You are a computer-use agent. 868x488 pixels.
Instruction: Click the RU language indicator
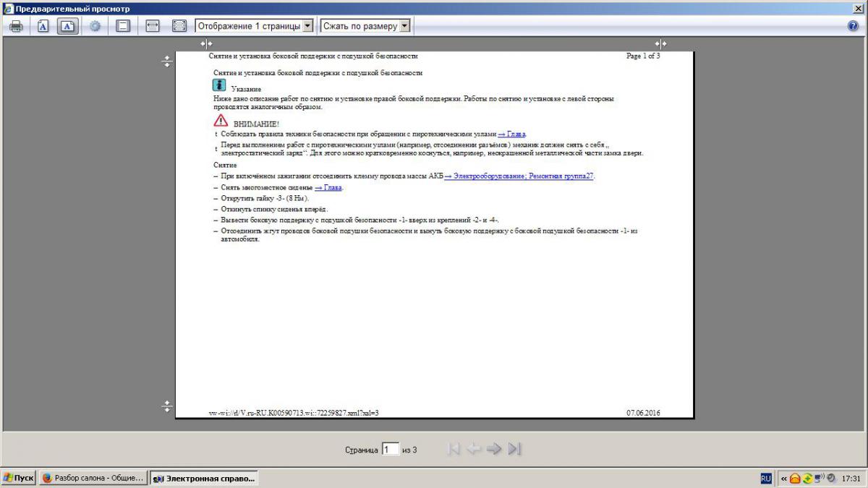[x=766, y=478]
